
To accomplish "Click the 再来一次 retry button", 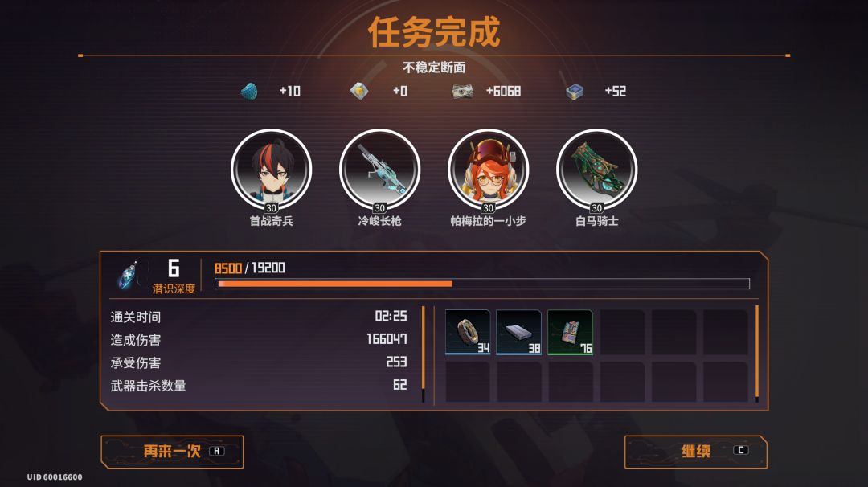I will (172, 452).
